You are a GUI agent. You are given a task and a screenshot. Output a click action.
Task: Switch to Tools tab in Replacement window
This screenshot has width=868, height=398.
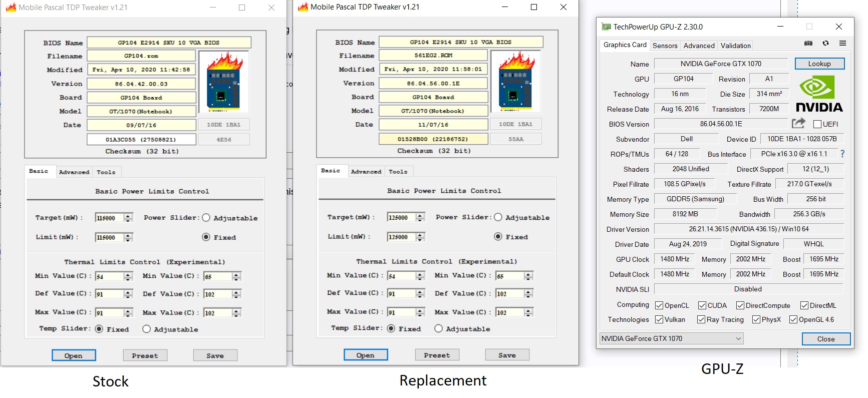pyautogui.click(x=398, y=172)
